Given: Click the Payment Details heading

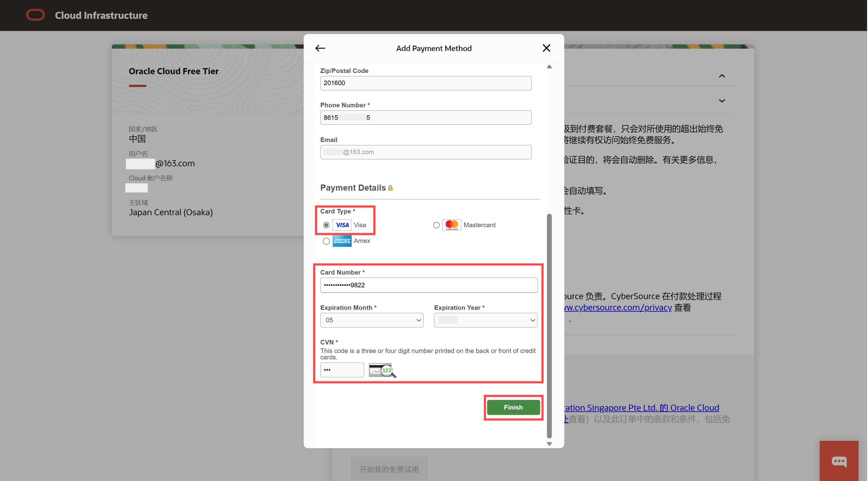Looking at the screenshot, I should click(x=353, y=188).
